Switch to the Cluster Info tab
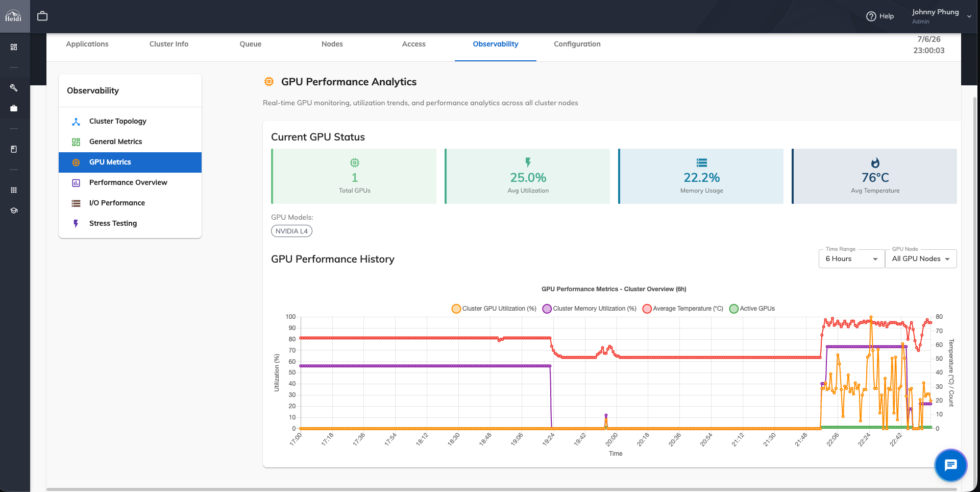 point(169,44)
